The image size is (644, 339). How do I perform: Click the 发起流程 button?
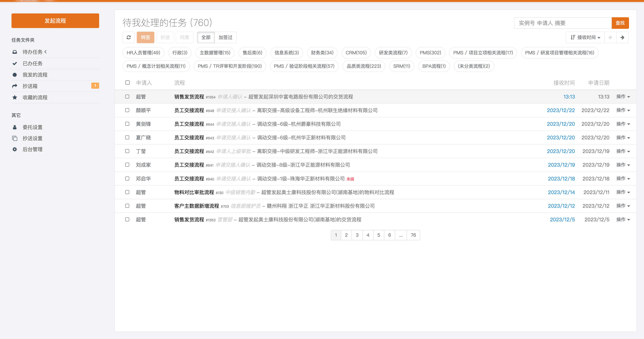coord(55,21)
